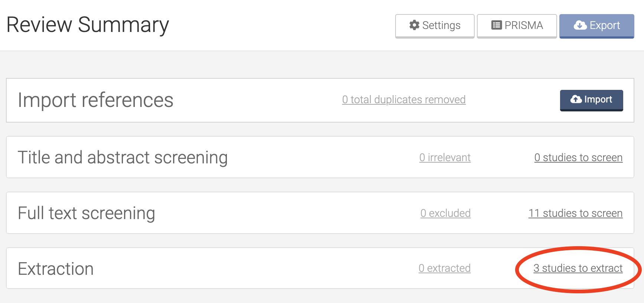This screenshot has height=303, width=644.
Task: View the '0 excluded' studies link
Action: (x=445, y=213)
